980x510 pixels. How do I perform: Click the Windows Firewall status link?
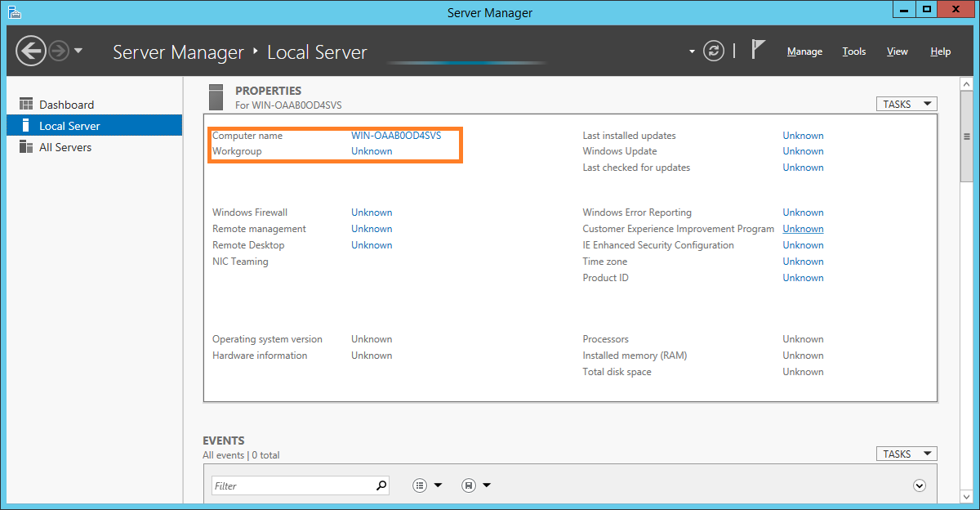(x=372, y=212)
